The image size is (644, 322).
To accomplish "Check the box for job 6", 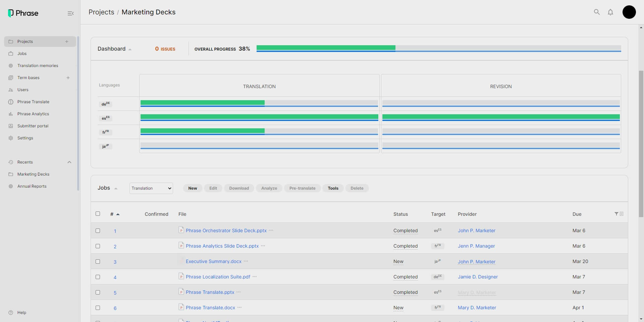I will pyautogui.click(x=98, y=308).
